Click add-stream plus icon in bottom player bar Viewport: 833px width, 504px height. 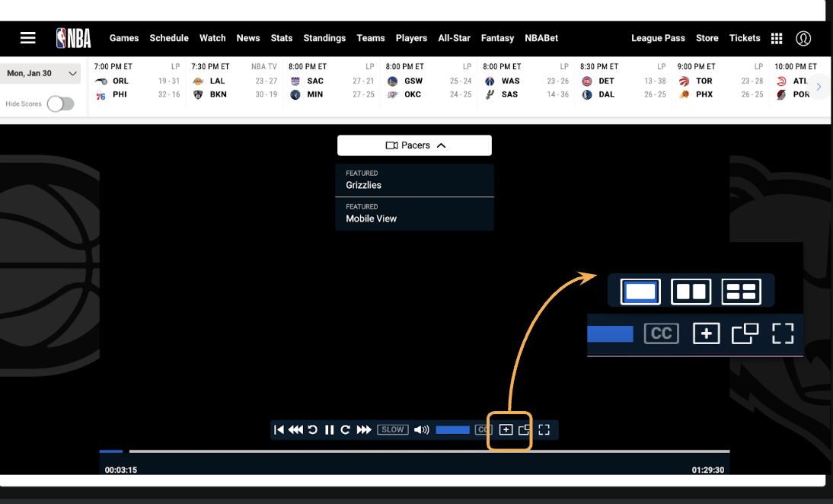506,429
